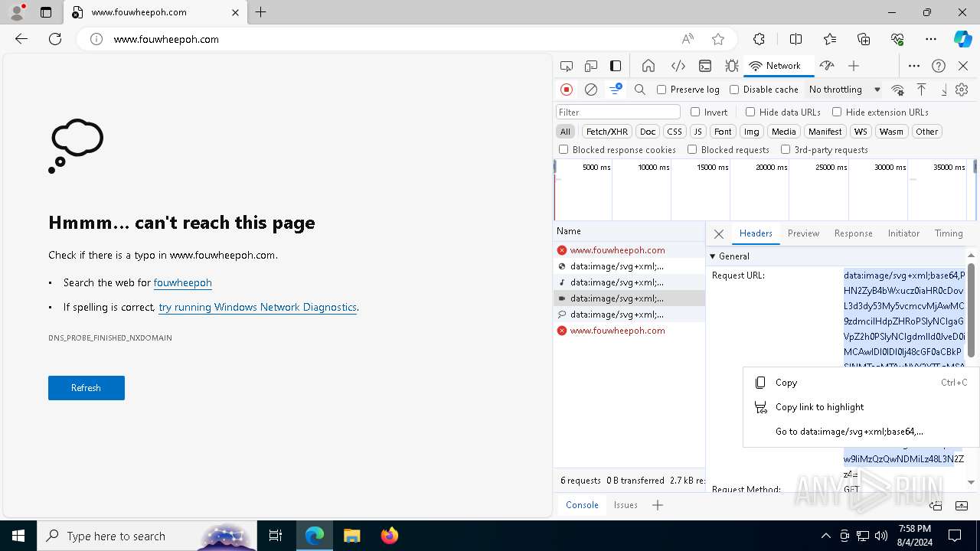Image resolution: width=980 pixels, height=551 pixels.
Task: Open the No throttling dropdown
Action: (844, 90)
